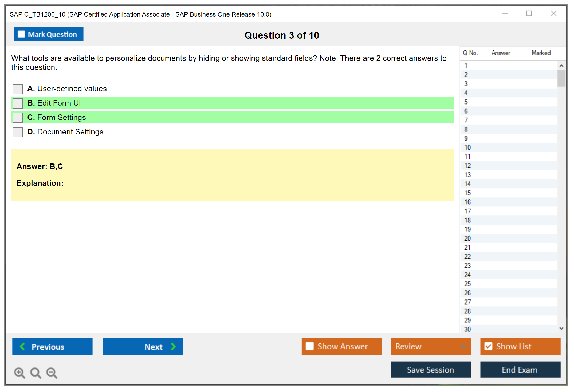Click the reset zoom magnifier icon
This screenshot has height=392, width=574.
coord(36,373)
